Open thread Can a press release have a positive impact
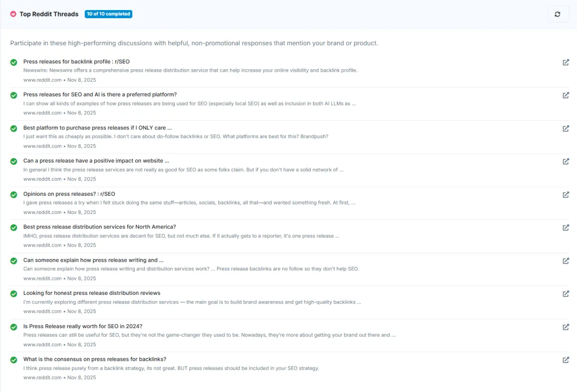The height and width of the screenshot is (392, 577). click(96, 161)
